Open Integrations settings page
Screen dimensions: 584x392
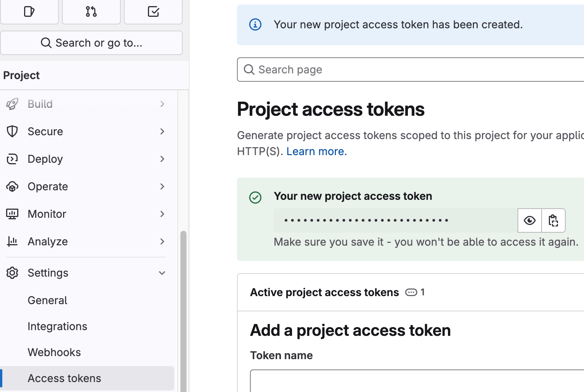pyautogui.click(x=57, y=326)
